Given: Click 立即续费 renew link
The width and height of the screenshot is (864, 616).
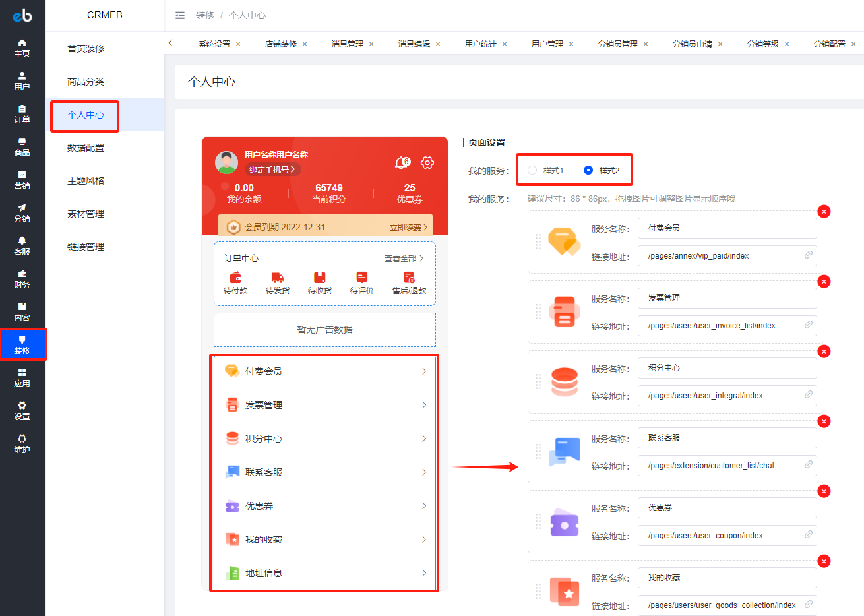Looking at the screenshot, I should [x=408, y=227].
